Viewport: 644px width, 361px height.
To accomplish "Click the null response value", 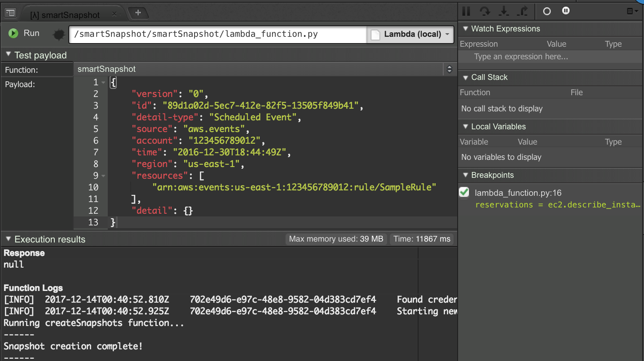I will pyautogui.click(x=14, y=264).
